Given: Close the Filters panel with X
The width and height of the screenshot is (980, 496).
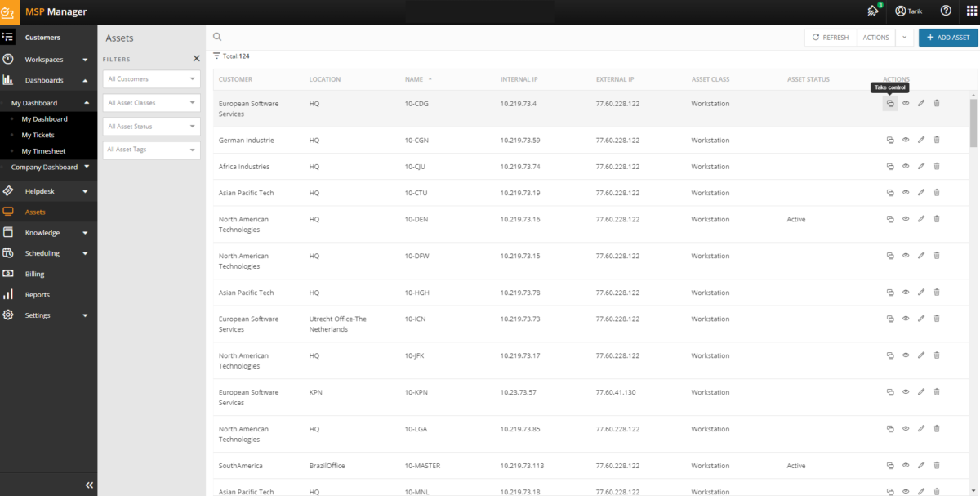Looking at the screenshot, I should click(x=196, y=59).
